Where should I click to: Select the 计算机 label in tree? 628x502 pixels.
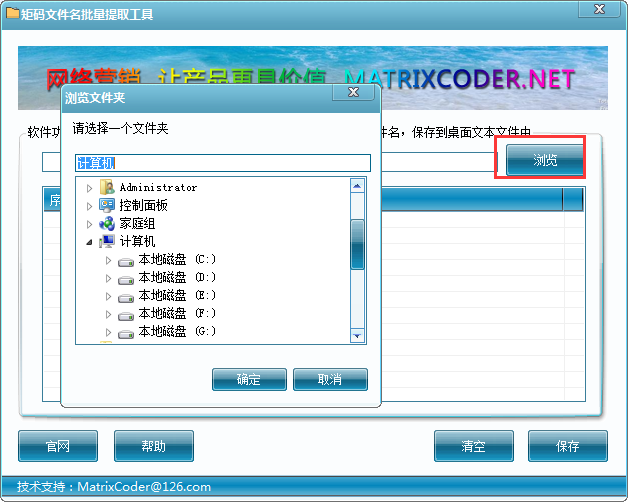pos(137,241)
